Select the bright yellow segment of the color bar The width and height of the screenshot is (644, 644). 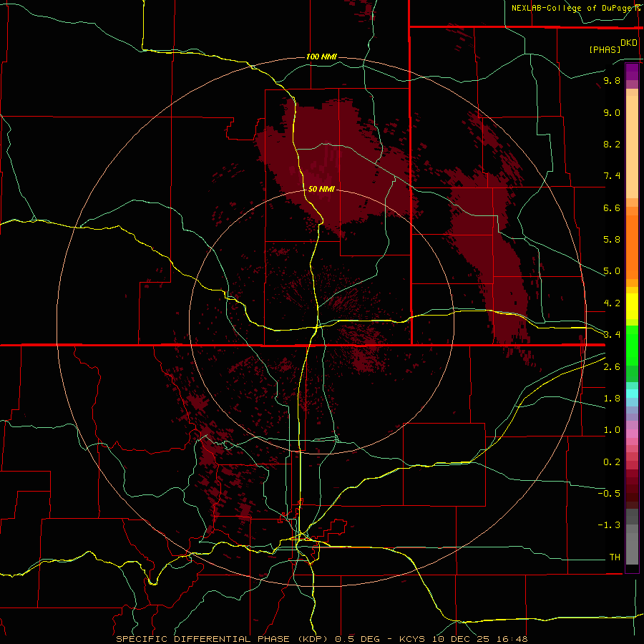coord(632,306)
